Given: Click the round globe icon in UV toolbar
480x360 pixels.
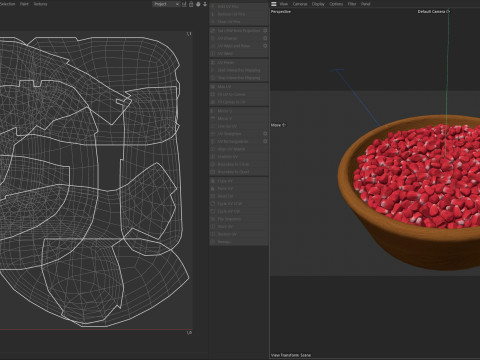Looking at the screenshot, I should click(x=198, y=4).
